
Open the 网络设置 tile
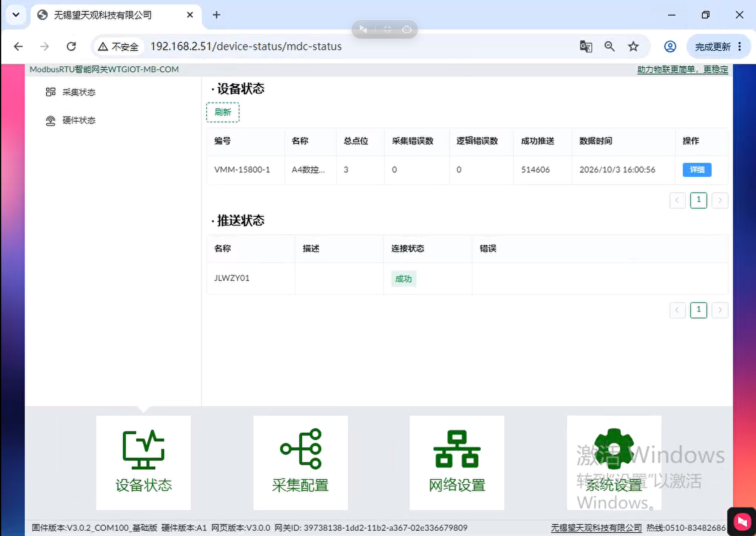pos(457,462)
